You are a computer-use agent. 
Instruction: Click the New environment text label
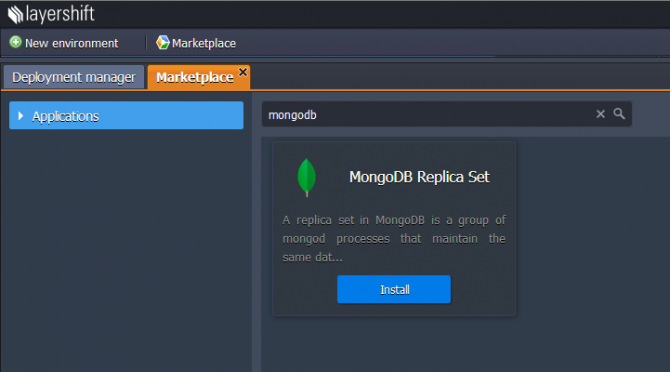coord(71,43)
